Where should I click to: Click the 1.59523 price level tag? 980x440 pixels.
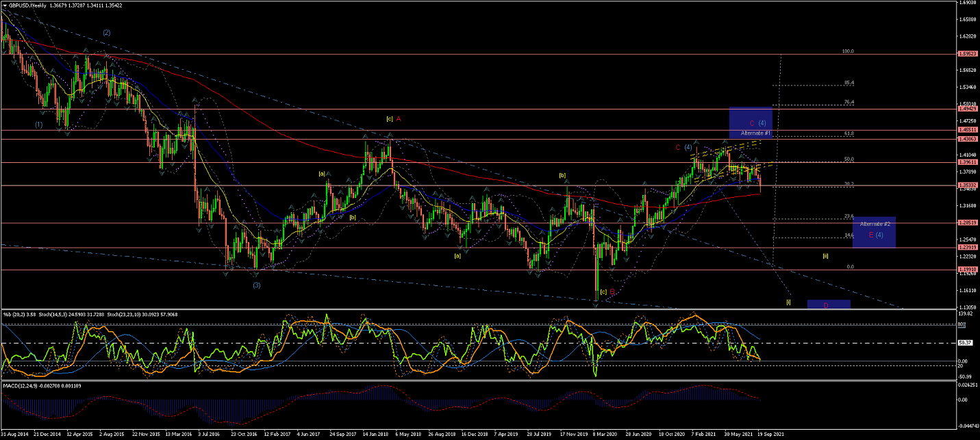tap(967, 54)
